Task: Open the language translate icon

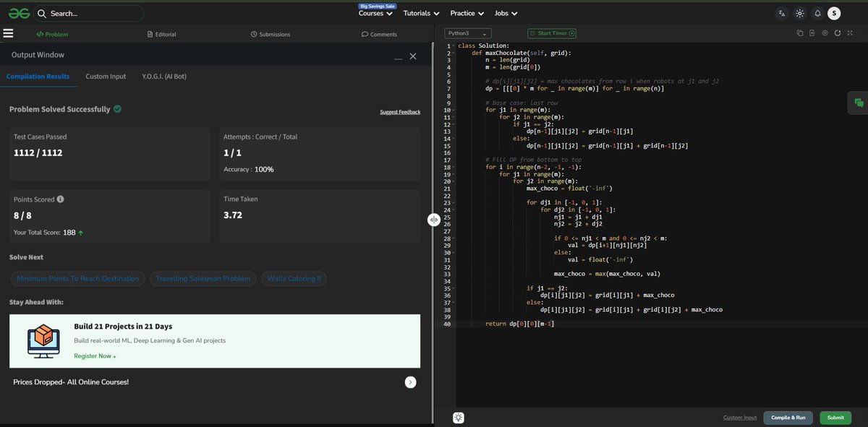Action: [782, 13]
